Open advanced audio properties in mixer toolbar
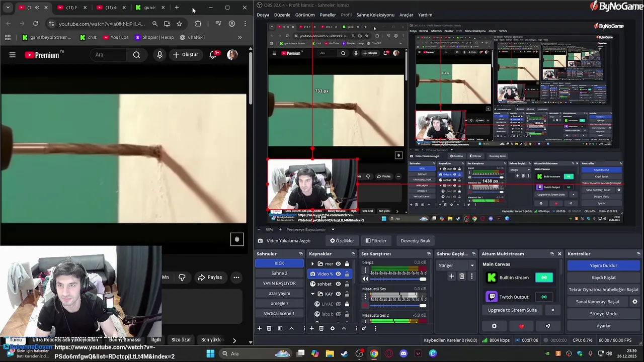 364,328
